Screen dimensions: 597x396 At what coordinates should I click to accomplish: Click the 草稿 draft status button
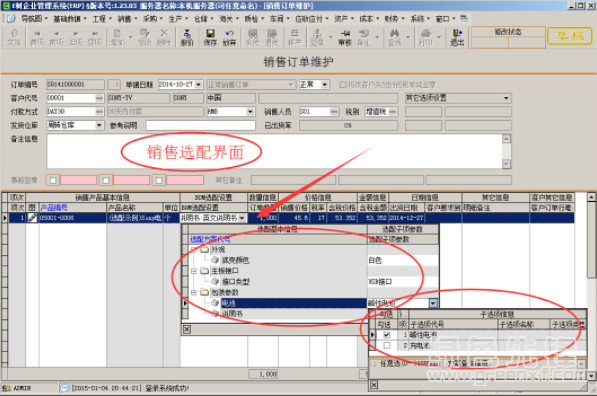[570, 36]
